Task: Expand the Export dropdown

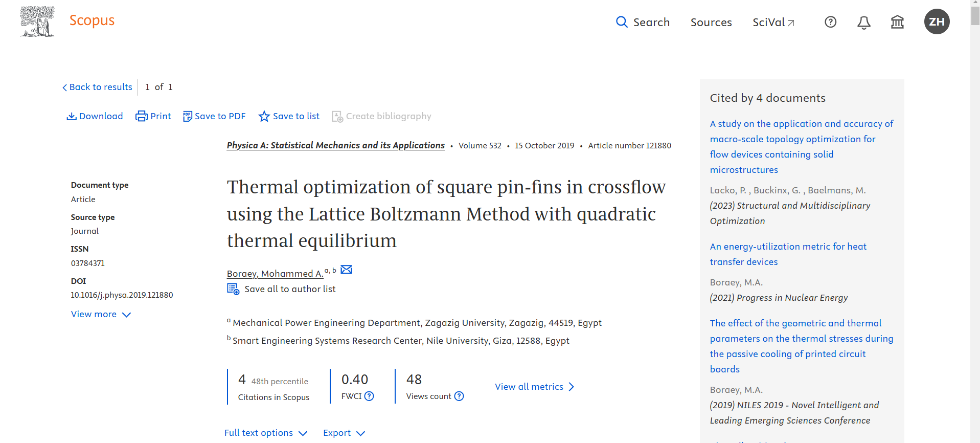Action: [x=344, y=433]
